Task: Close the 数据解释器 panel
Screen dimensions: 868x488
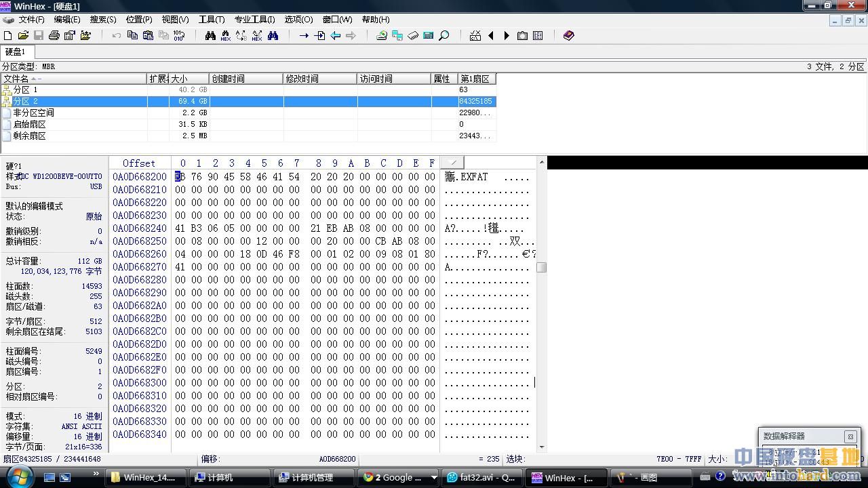Action: [x=850, y=436]
